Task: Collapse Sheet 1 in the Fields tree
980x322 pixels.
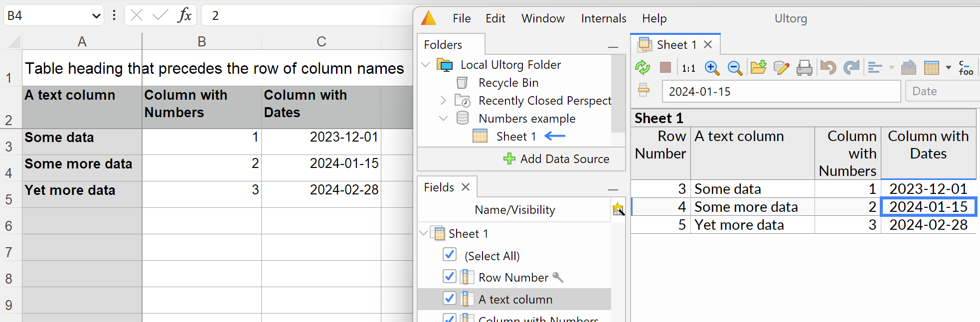Action: click(x=424, y=233)
